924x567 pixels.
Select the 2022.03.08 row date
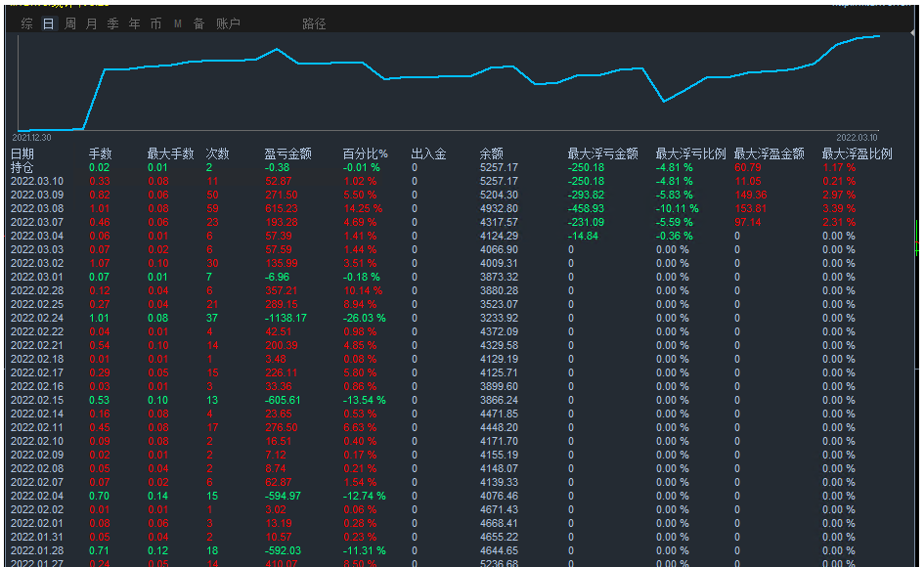pos(36,208)
